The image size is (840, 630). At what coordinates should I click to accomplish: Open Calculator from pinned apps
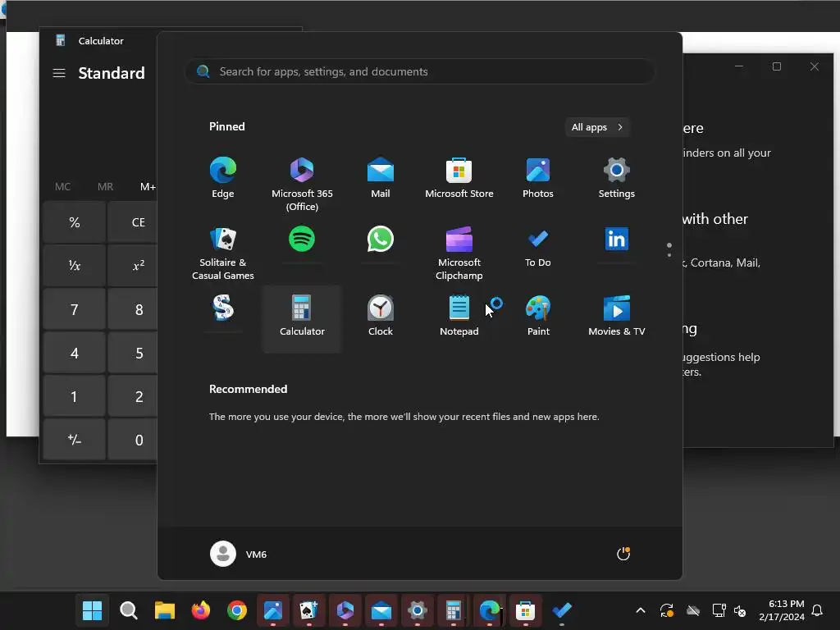tap(302, 319)
